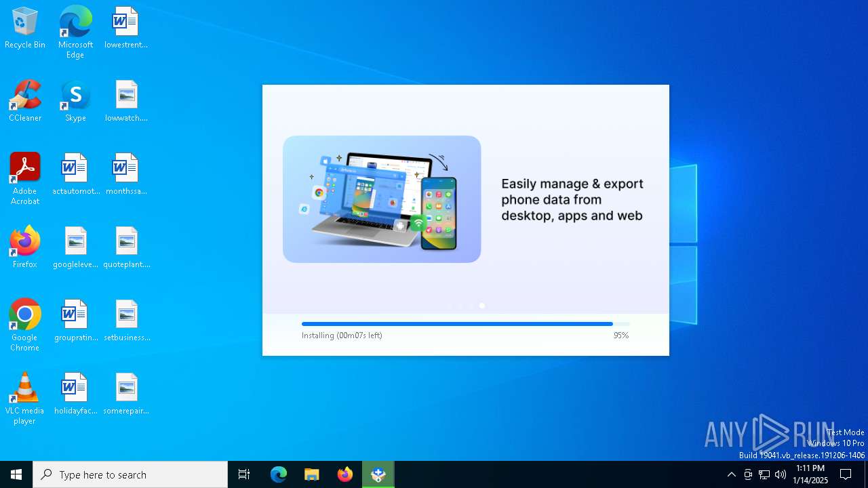The height and width of the screenshot is (488, 868).
Task: Click the meet-now camera tray icon
Action: 748,474
